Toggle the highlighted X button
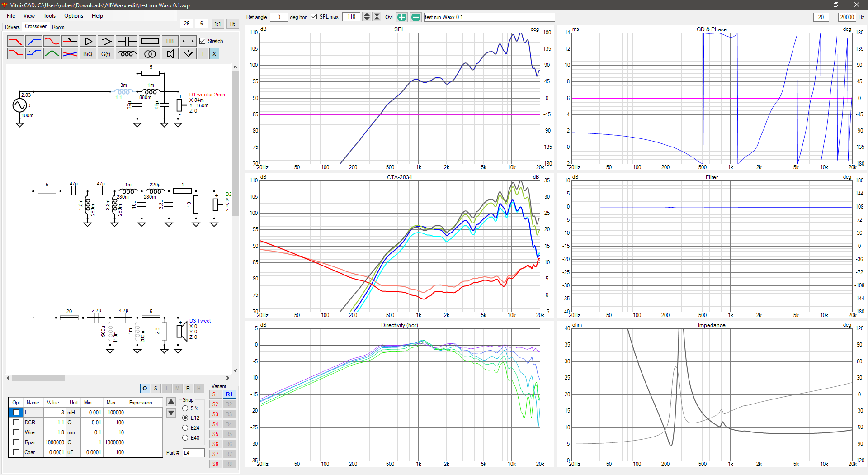868x475 pixels. tap(214, 54)
